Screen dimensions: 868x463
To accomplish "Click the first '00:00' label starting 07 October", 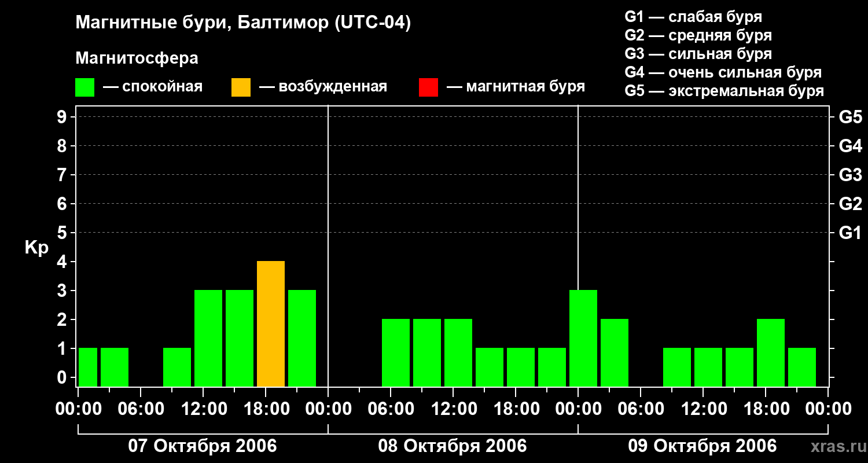I will pyautogui.click(x=78, y=409).
